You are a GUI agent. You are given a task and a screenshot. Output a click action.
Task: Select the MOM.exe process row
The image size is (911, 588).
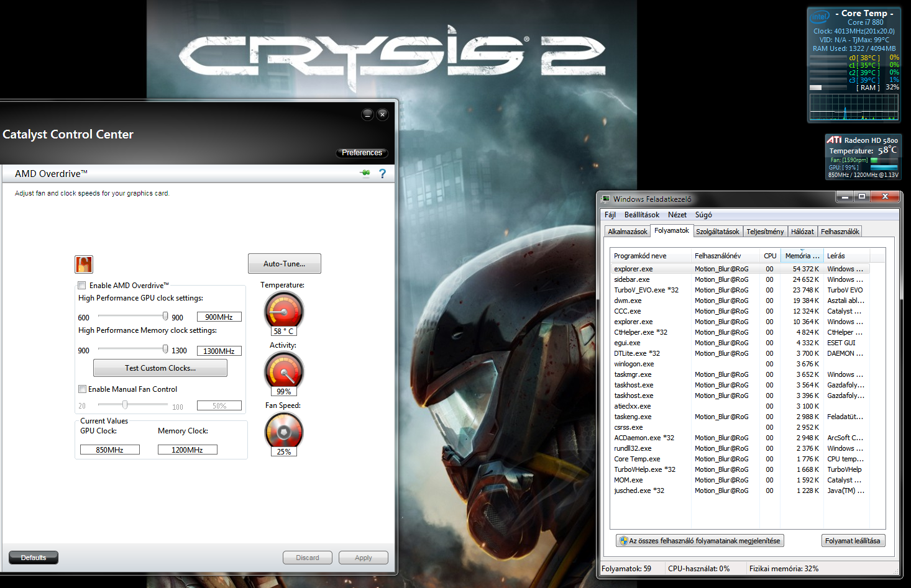[x=740, y=480]
